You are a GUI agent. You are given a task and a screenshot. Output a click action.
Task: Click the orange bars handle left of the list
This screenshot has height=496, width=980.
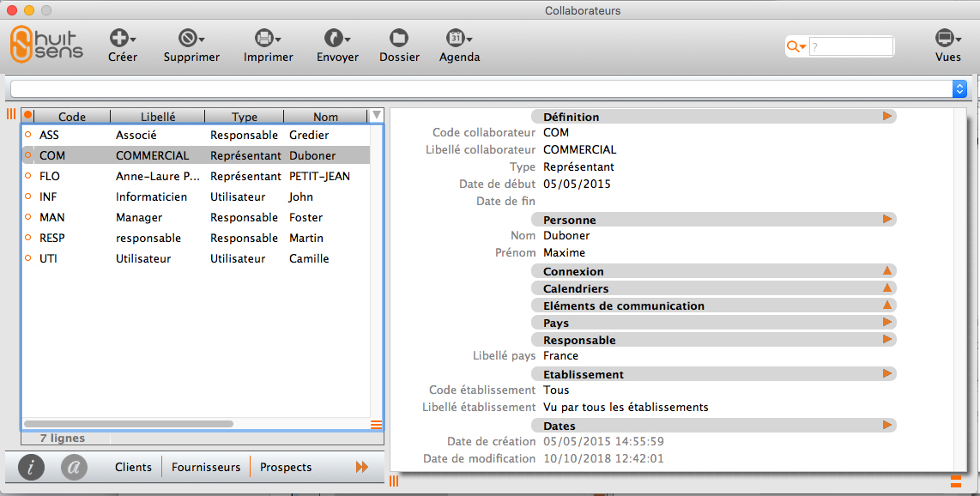[10, 114]
